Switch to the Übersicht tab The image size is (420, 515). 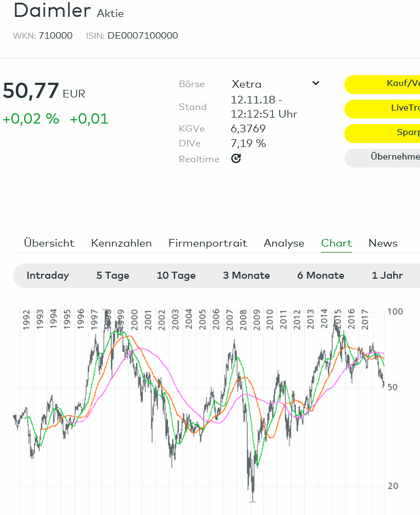coord(48,243)
